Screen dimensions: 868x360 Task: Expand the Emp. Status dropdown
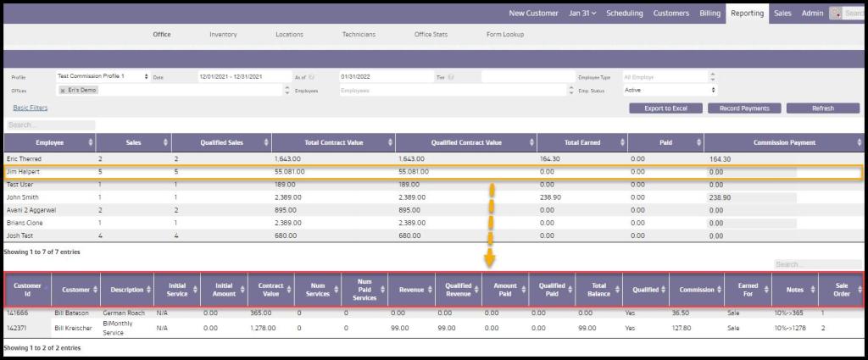click(x=670, y=90)
